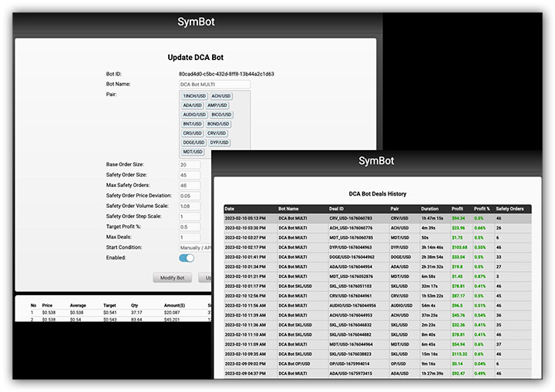Click date 2023-02-10 05:13 PM
The height and width of the screenshot is (392, 555).
(245, 218)
